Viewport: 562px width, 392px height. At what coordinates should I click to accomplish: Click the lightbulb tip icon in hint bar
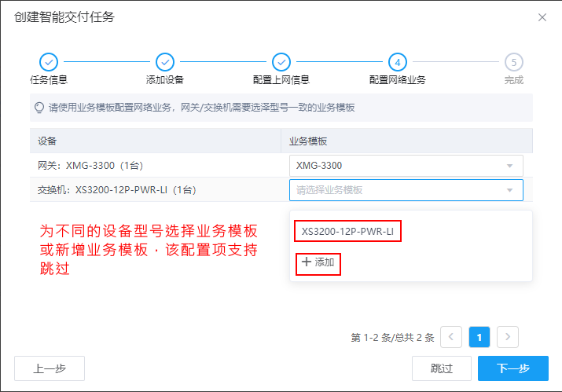[x=39, y=108]
